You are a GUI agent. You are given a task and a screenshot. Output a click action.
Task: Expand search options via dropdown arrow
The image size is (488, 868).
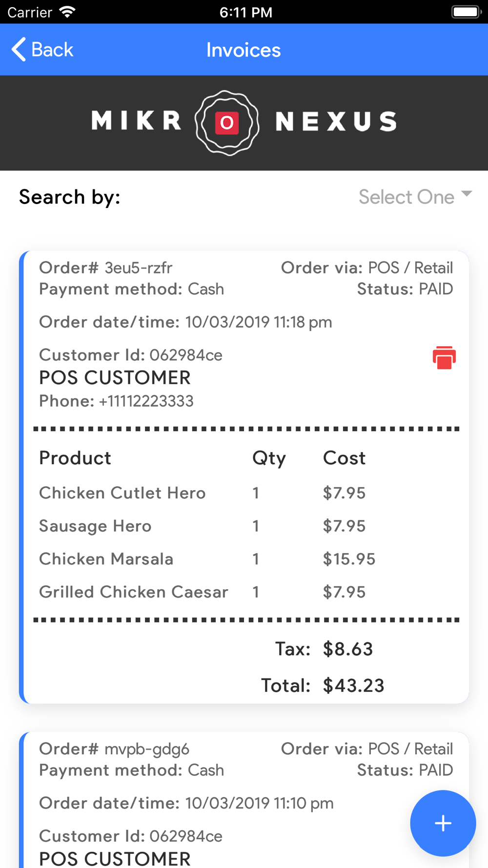coord(467,194)
